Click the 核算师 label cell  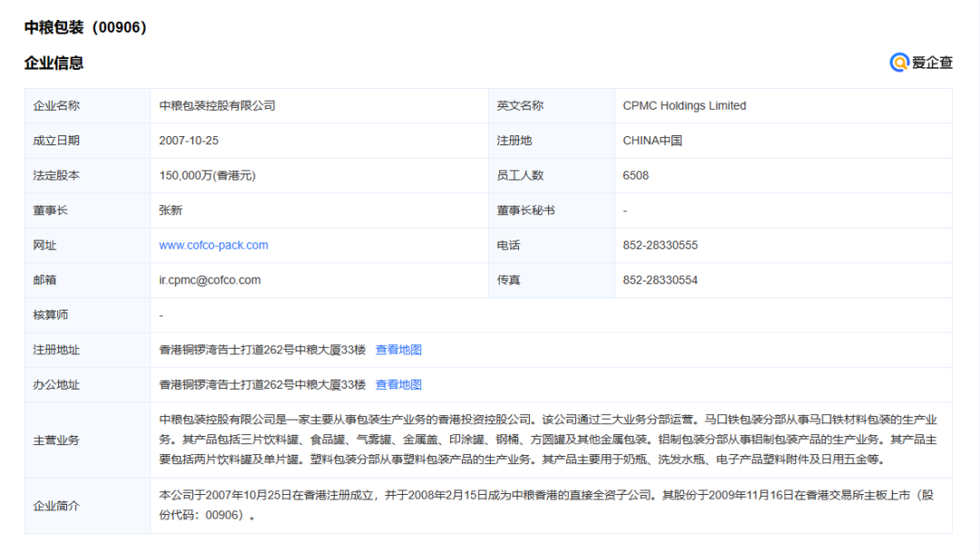87,315
